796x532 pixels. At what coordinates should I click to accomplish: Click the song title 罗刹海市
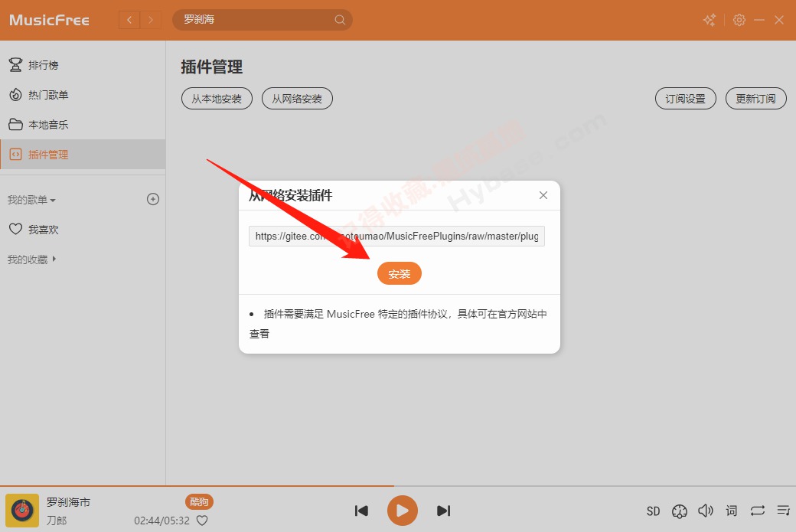pyautogui.click(x=69, y=502)
